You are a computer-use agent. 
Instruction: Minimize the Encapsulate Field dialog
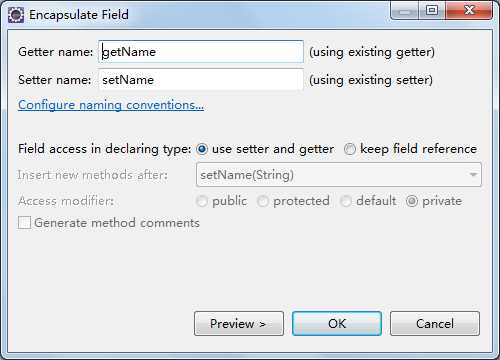pyautogui.click(x=404, y=11)
